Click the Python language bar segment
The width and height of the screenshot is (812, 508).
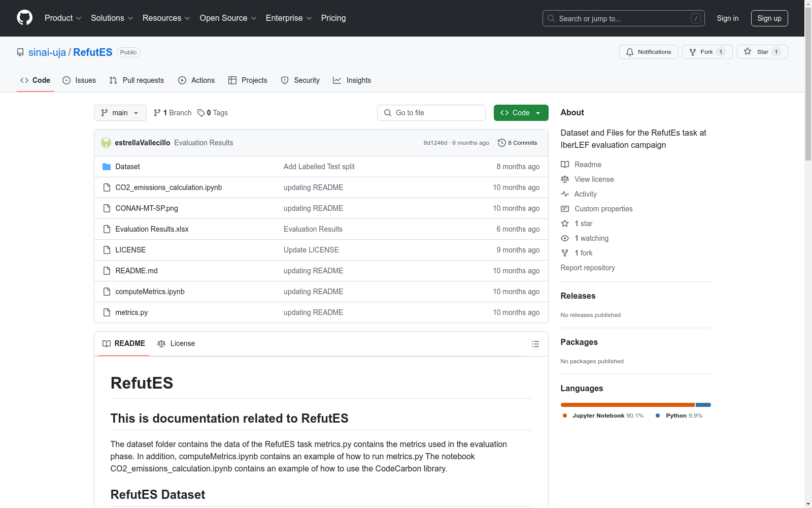click(703, 405)
